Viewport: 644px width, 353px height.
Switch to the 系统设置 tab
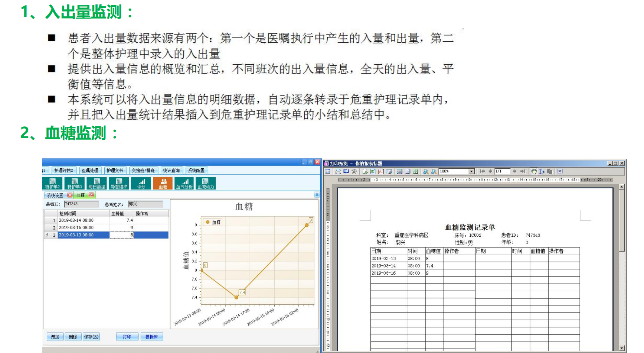click(x=55, y=195)
